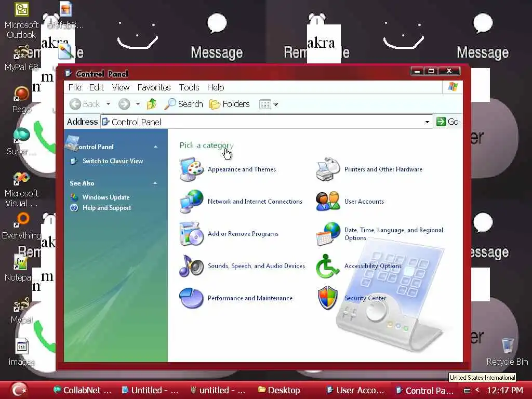
Task: Click Add or Remove Programs text link
Action: point(243,234)
